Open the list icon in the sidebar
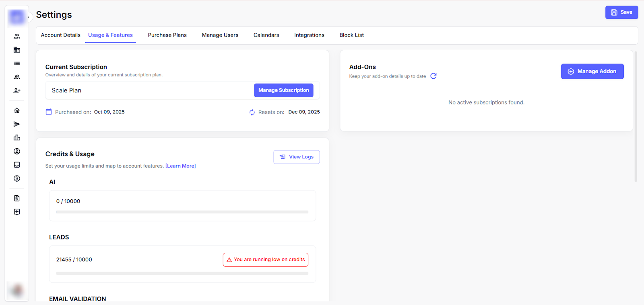 (x=17, y=63)
